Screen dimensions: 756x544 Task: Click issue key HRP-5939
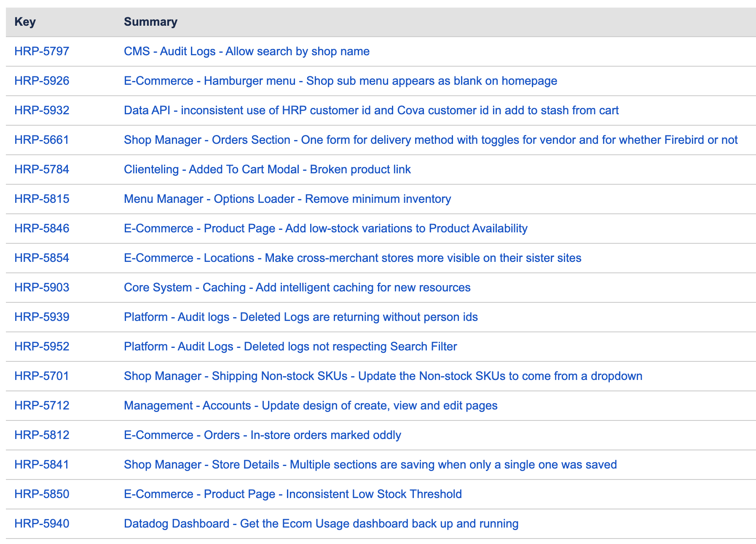coord(42,317)
